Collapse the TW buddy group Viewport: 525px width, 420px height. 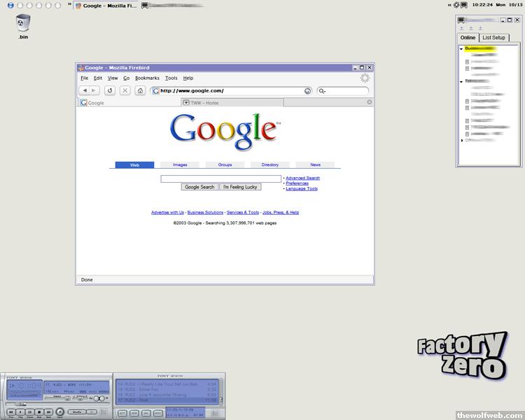[x=461, y=81]
